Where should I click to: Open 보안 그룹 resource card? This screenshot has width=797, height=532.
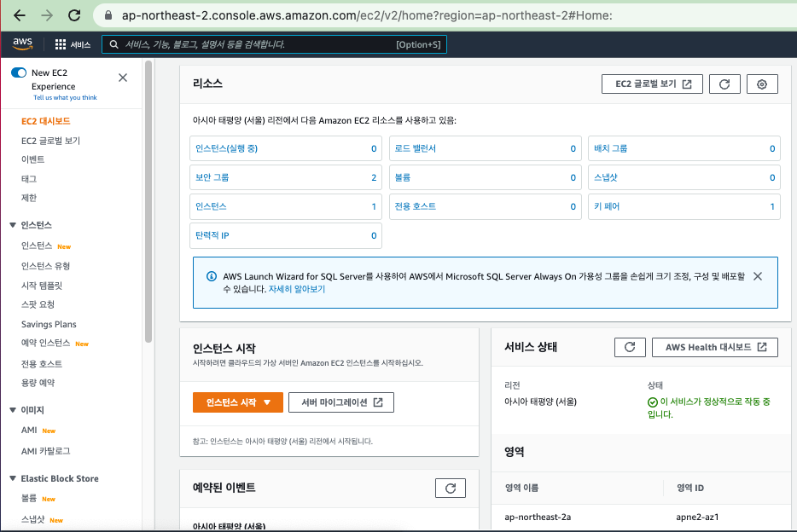point(286,177)
